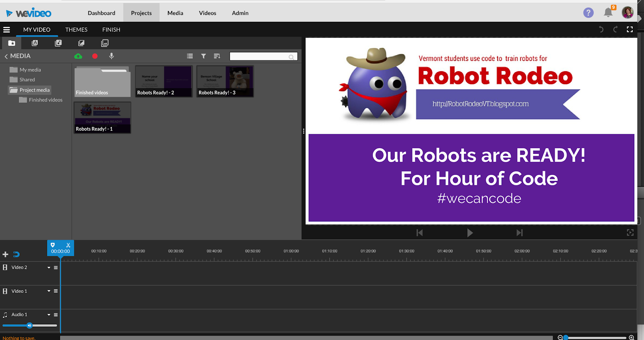Open the Audio 1 track options menu
This screenshot has width=644, height=340.
56,315
